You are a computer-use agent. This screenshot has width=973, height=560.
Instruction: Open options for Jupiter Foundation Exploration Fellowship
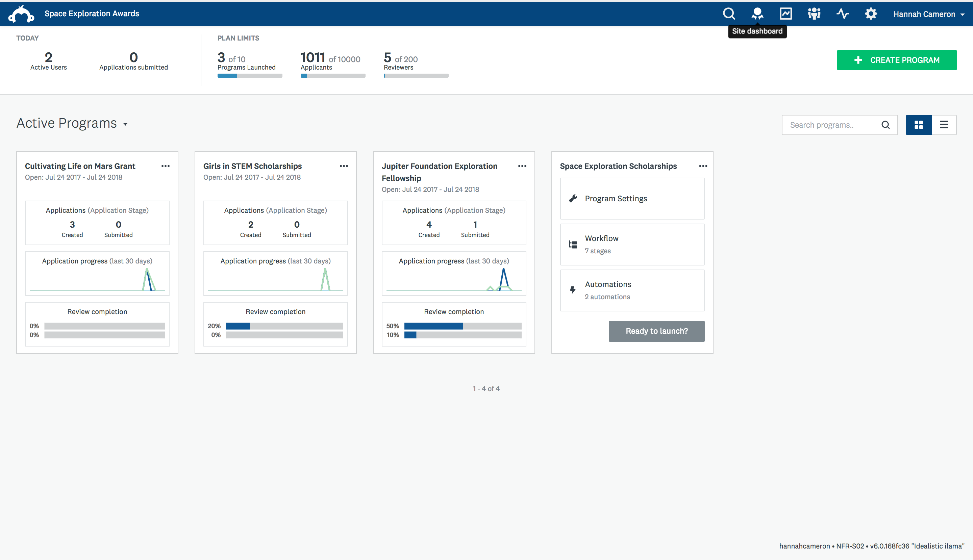pos(522,166)
